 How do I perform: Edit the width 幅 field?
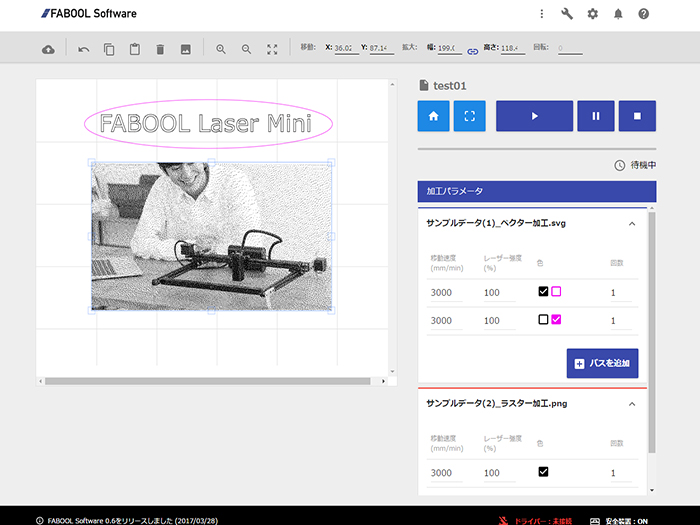tap(450, 48)
